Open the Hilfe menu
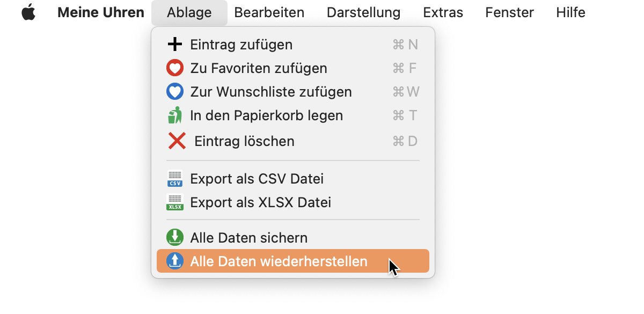Image resolution: width=644 pixels, height=314 pixels. pyautogui.click(x=570, y=12)
